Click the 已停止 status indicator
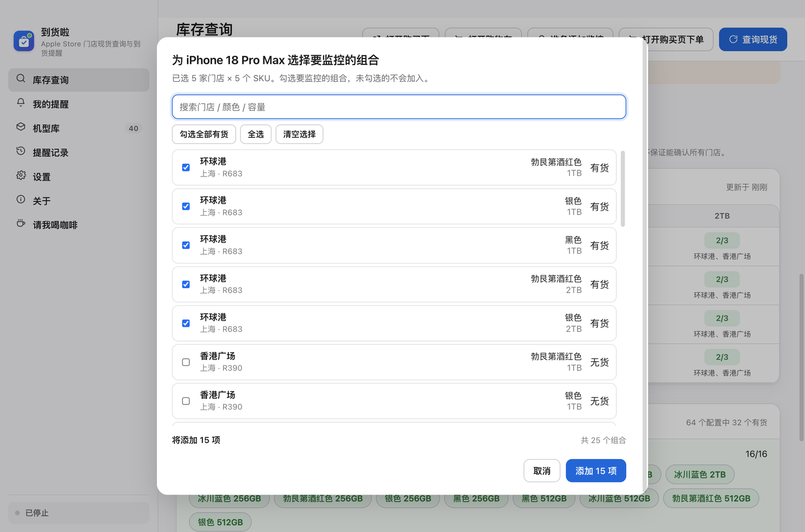This screenshot has height=532, width=805. click(x=79, y=513)
